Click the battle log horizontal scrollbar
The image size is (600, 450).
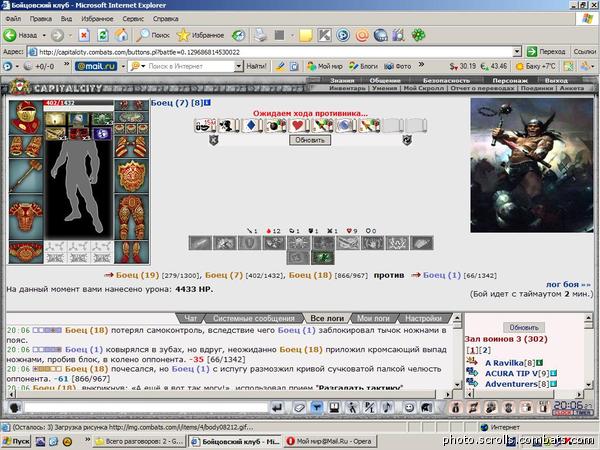[229, 394]
